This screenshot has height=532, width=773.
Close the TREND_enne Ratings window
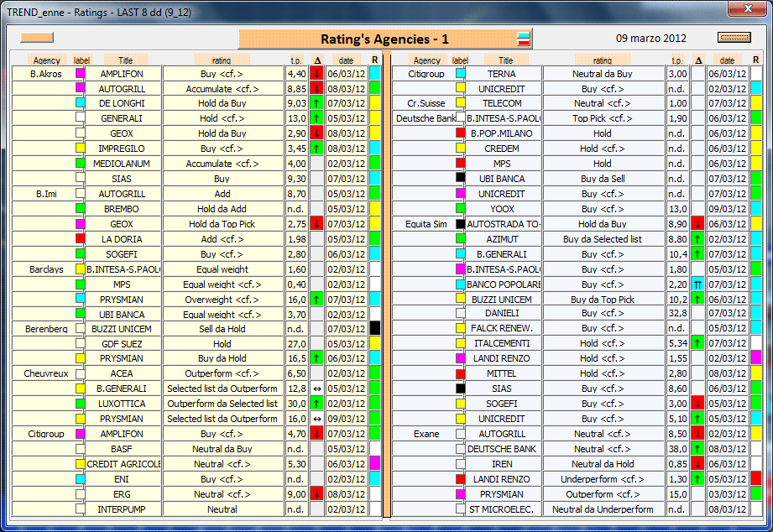pos(747,8)
